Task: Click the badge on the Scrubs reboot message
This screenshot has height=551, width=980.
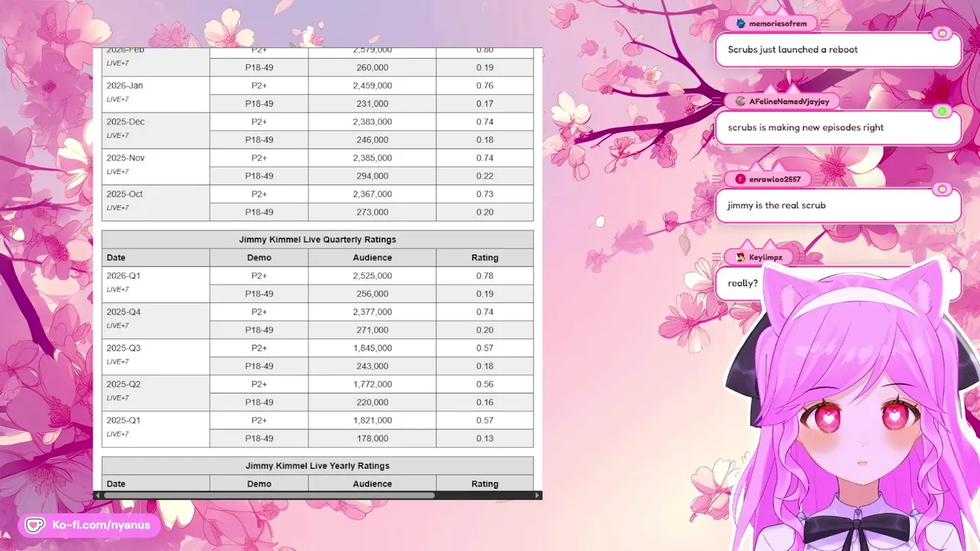Action: pos(942,34)
